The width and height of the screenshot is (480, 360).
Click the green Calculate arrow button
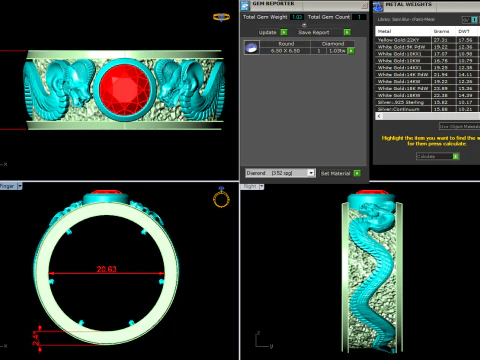tap(456, 156)
